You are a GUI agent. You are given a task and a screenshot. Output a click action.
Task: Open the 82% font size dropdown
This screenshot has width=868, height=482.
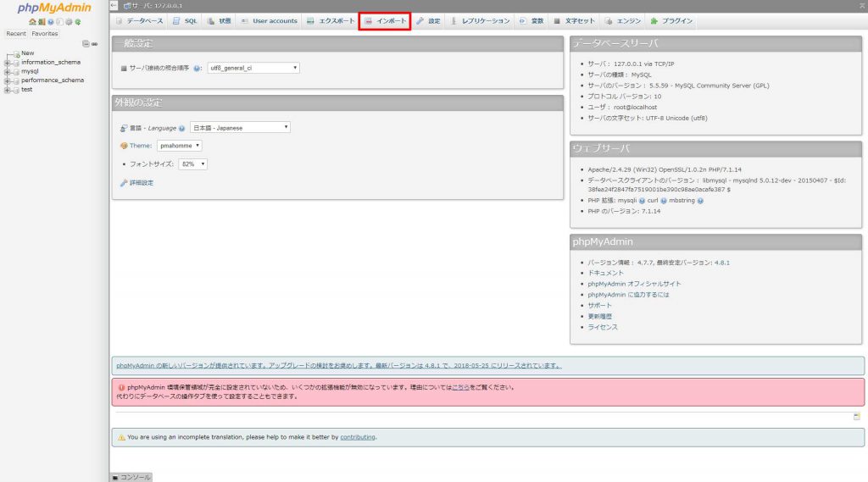pyautogui.click(x=192, y=163)
